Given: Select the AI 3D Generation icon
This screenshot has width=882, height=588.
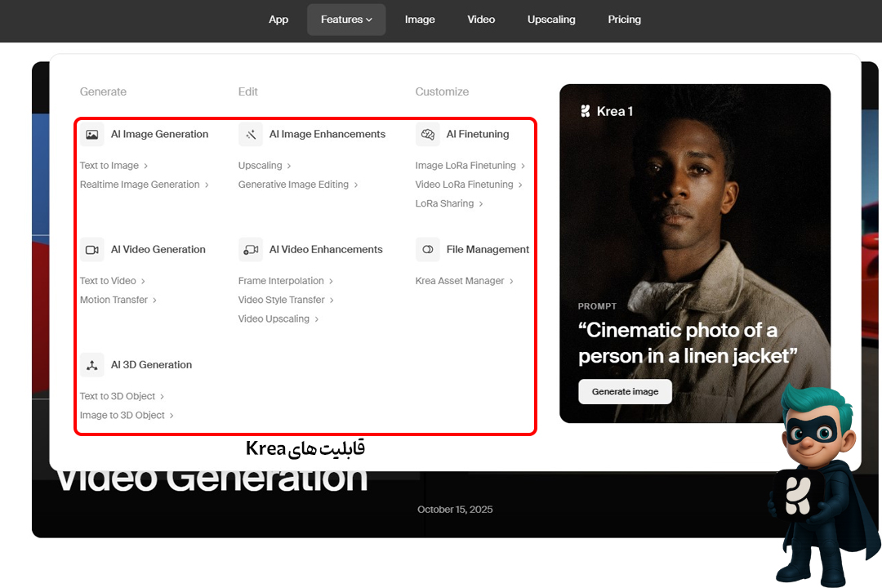Looking at the screenshot, I should (x=91, y=364).
